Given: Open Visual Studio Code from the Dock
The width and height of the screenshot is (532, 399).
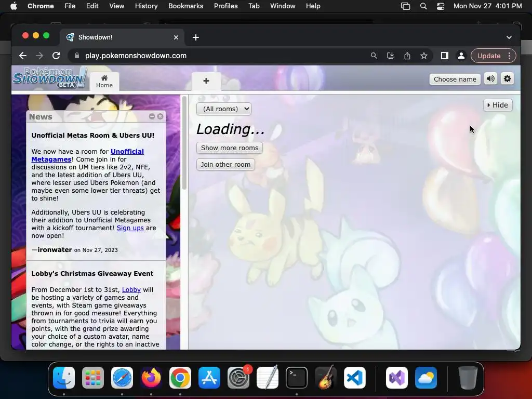Looking at the screenshot, I should click(355, 378).
